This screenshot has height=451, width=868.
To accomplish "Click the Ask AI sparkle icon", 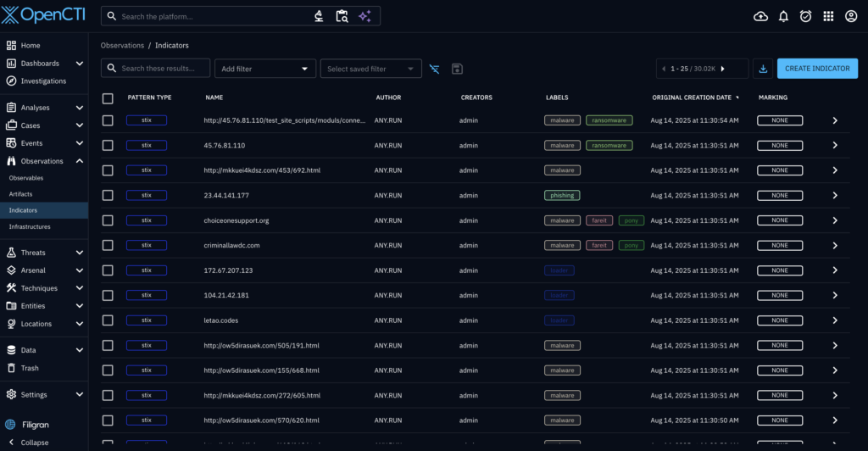I will (364, 16).
